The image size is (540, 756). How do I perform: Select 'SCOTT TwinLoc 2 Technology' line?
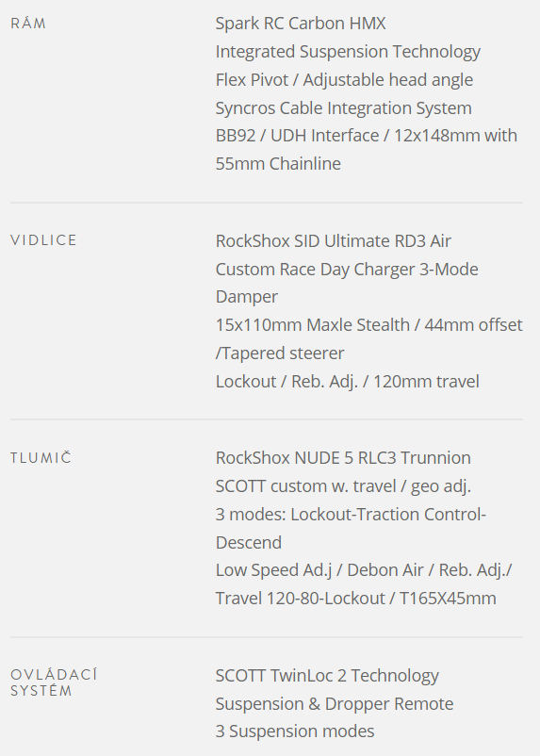tap(327, 676)
